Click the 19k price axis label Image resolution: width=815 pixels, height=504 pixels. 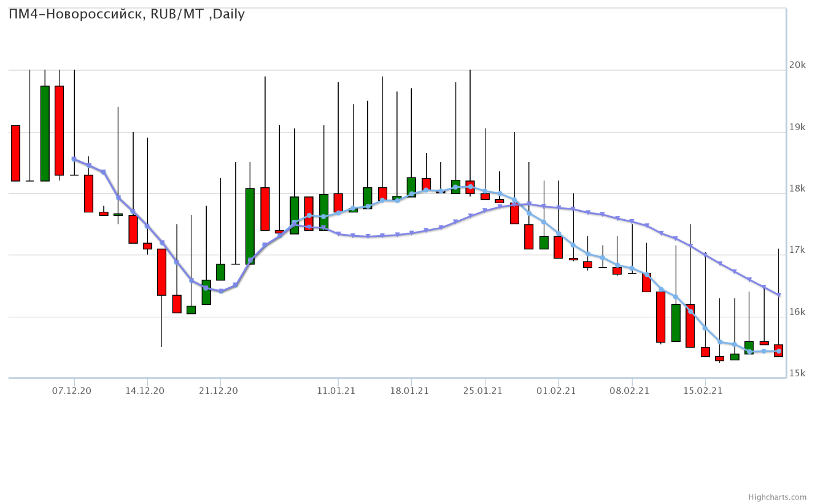(797, 127)
